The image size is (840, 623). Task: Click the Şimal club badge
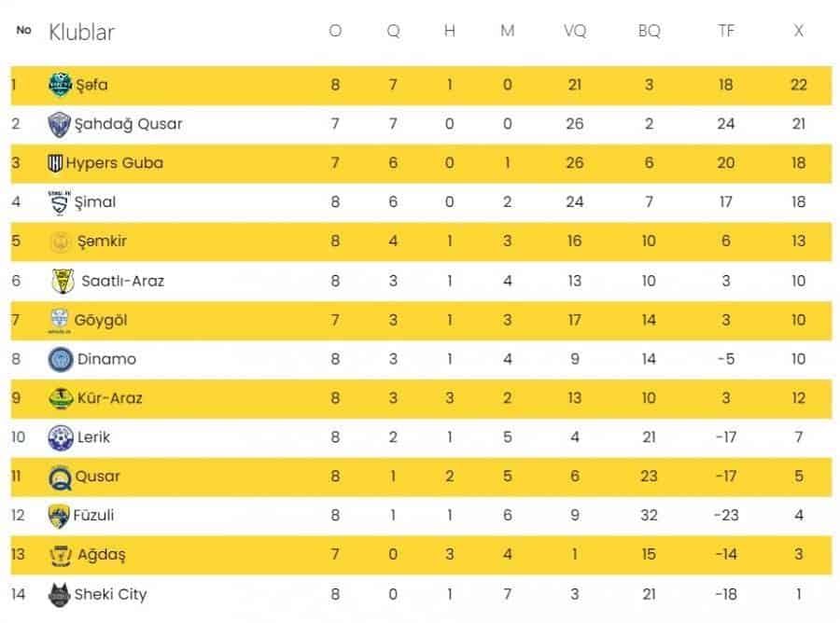coord(59,202)
